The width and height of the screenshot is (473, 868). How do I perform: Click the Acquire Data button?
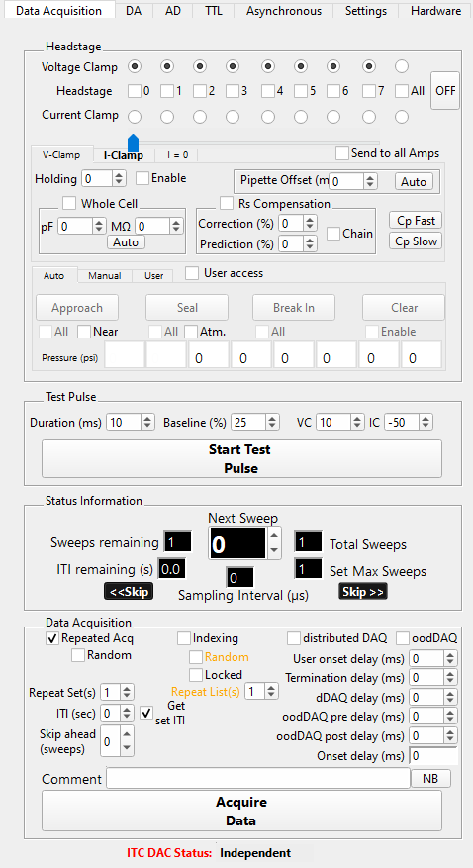(x=241, y=811)
